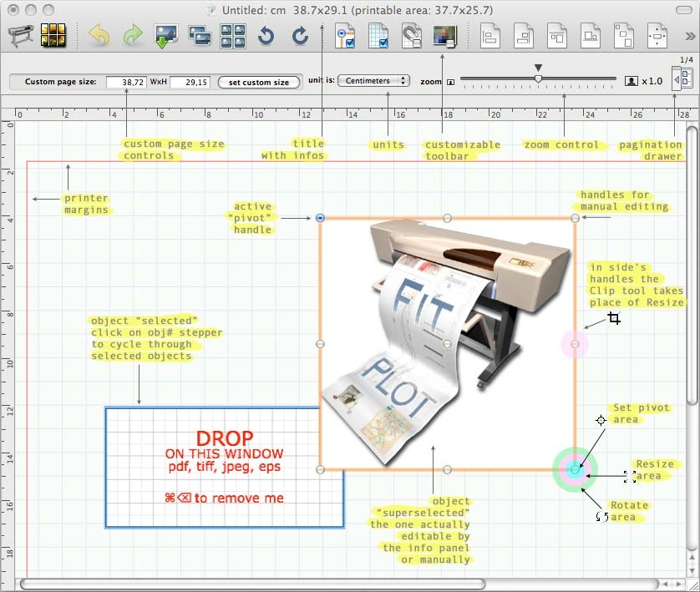The image size is (700, 592).
Task: Toggle the guides checkbox icon in toolbar
Action: click(x=345, y=36)
